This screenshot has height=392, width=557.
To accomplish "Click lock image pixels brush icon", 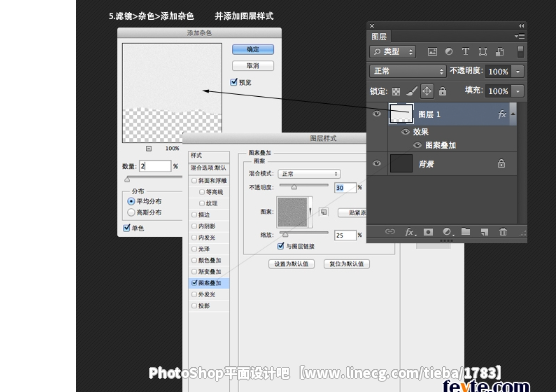I will (411, 91).
